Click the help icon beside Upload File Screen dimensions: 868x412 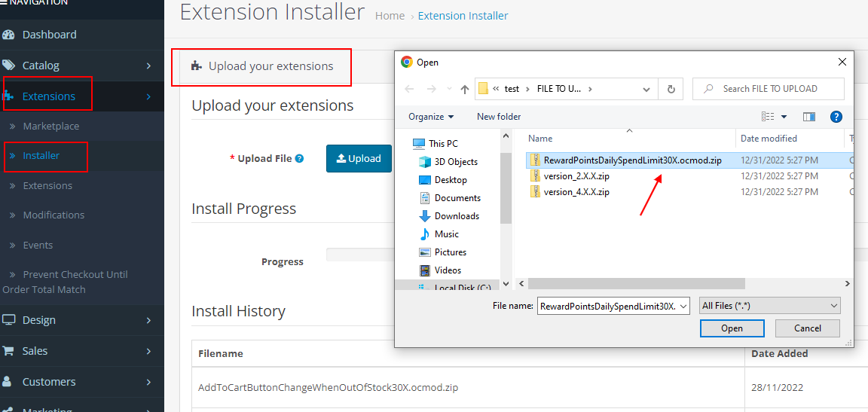[300, 159]
